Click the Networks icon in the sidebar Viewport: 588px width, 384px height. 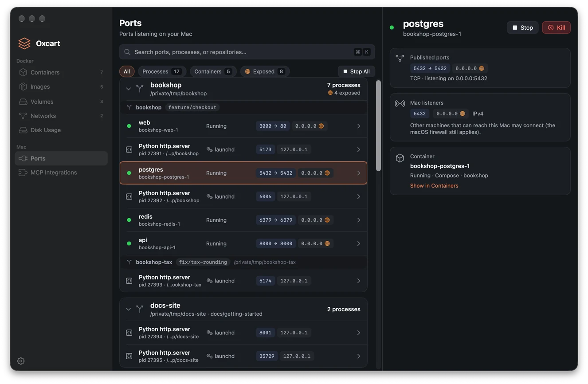(23, 116)
